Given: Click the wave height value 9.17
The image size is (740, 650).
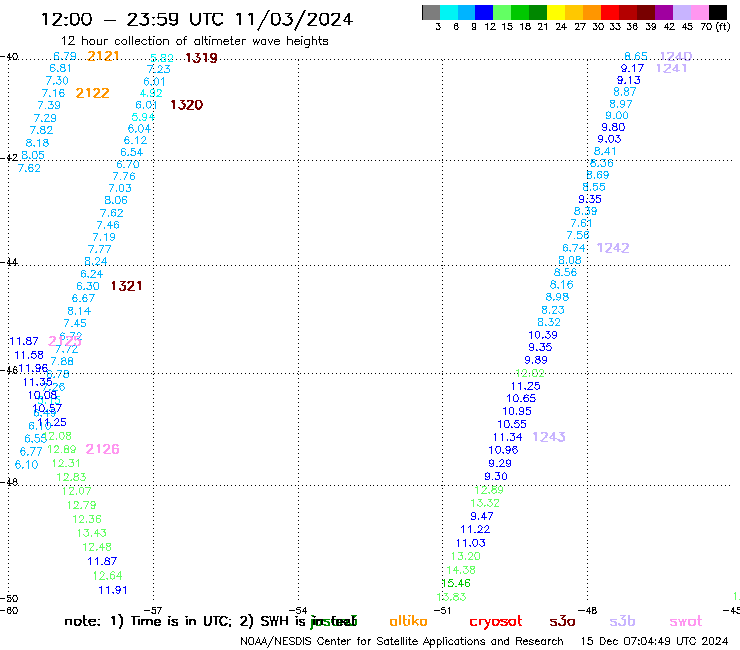Looking at the screenshot, I should 632,68.
